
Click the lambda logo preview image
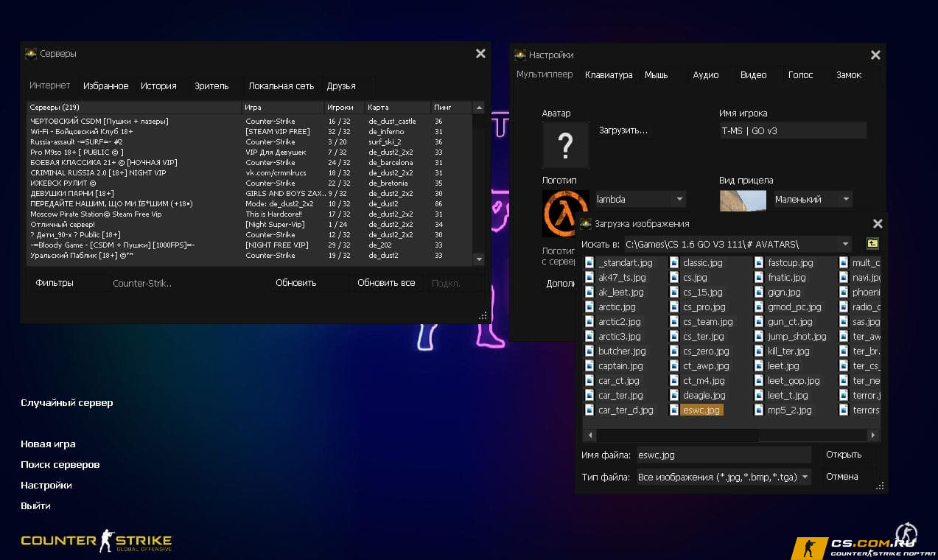[565, 213]
